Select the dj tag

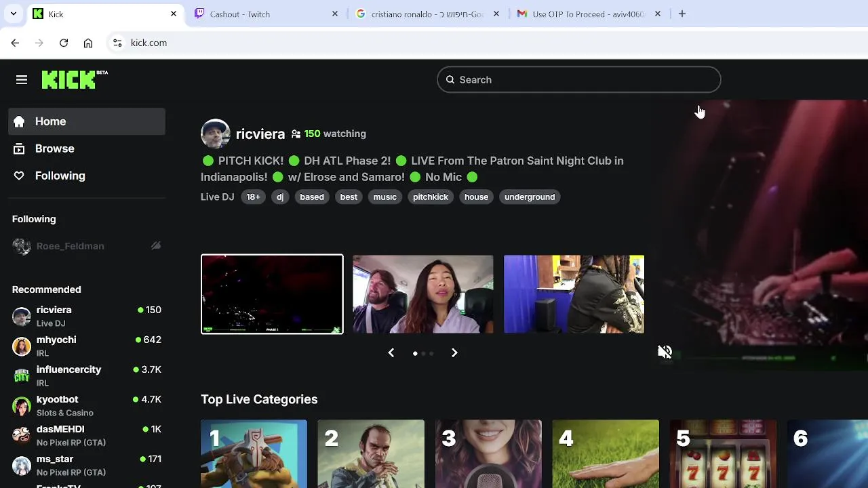click(280, 197)
